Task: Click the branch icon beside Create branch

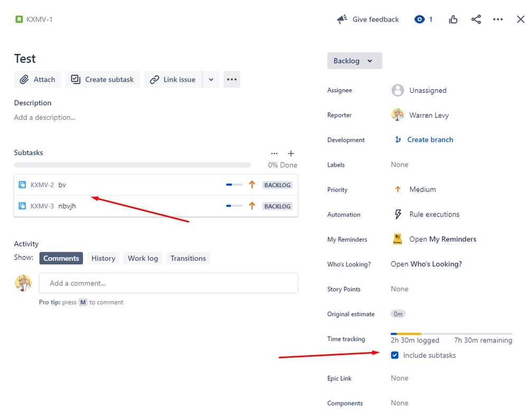Action: [x=398, y=140]
